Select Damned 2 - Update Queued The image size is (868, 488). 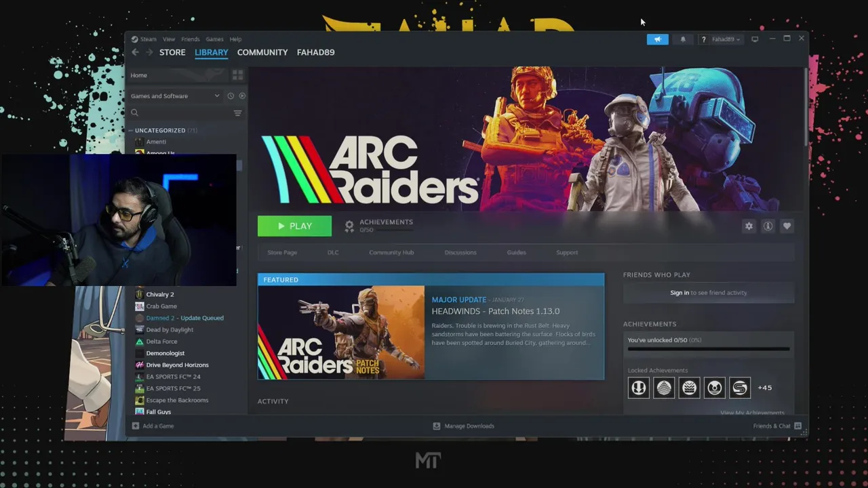pyautogui.click(x=184, y=318)
